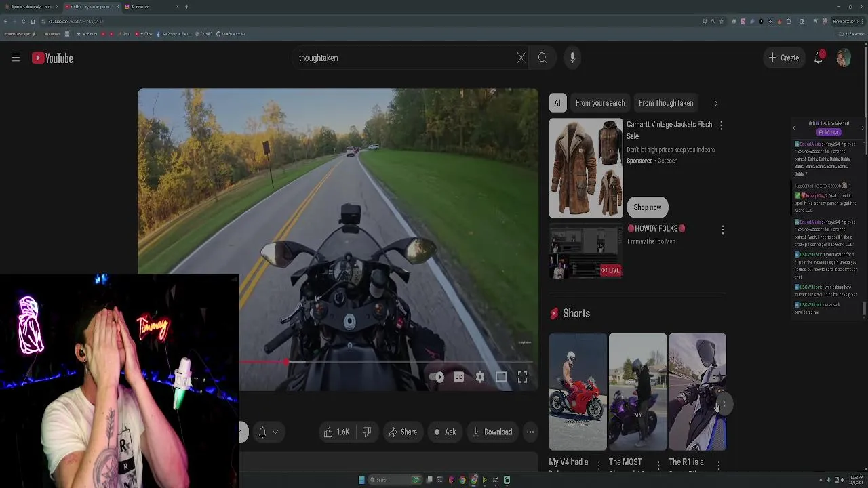The height and width of the screenshot is (488, 868).
Task: Click the Shorts section icon
Action: tap(555, 313)
